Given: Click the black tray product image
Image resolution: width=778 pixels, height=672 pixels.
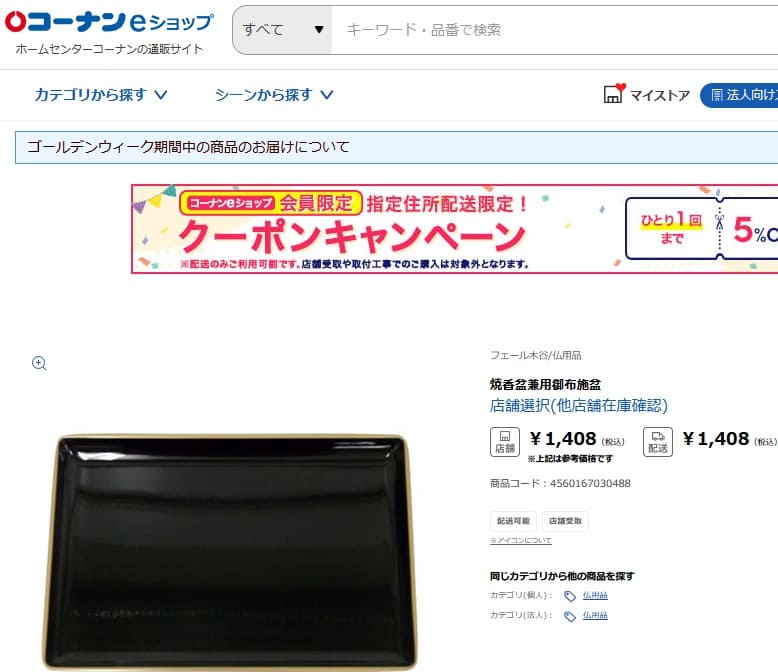Looking at the screenshot, I should 230,552.
